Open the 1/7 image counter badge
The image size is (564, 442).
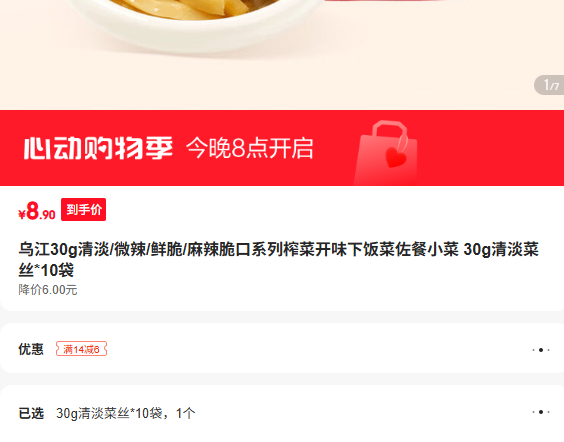pos(550,85)
